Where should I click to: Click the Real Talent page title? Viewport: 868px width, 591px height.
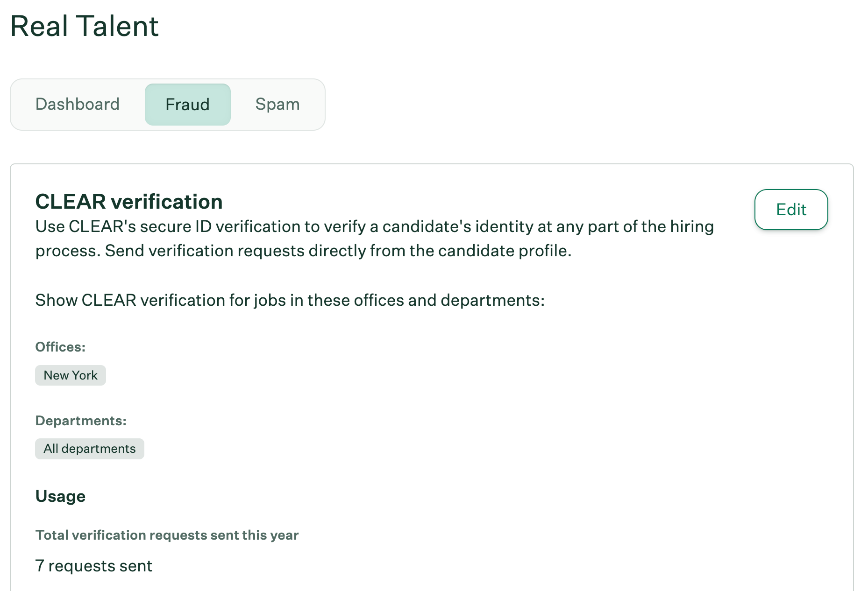(x=85, y=26)
